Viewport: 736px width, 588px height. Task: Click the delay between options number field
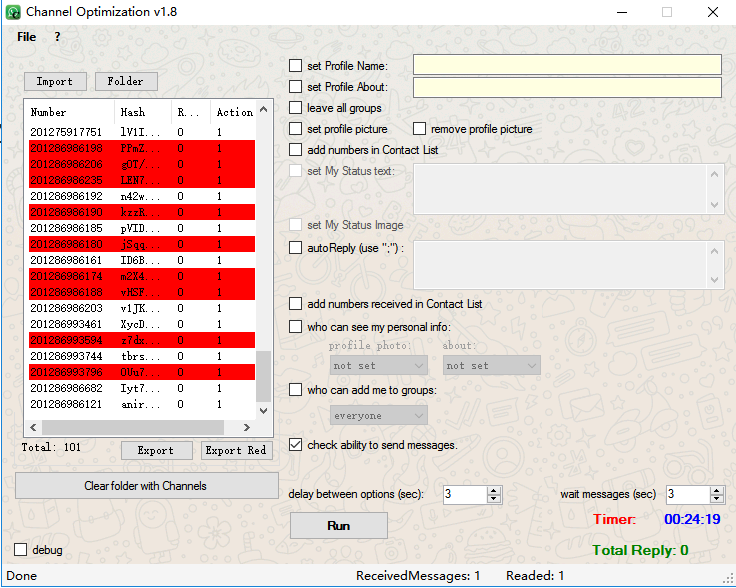pos(465,495)
